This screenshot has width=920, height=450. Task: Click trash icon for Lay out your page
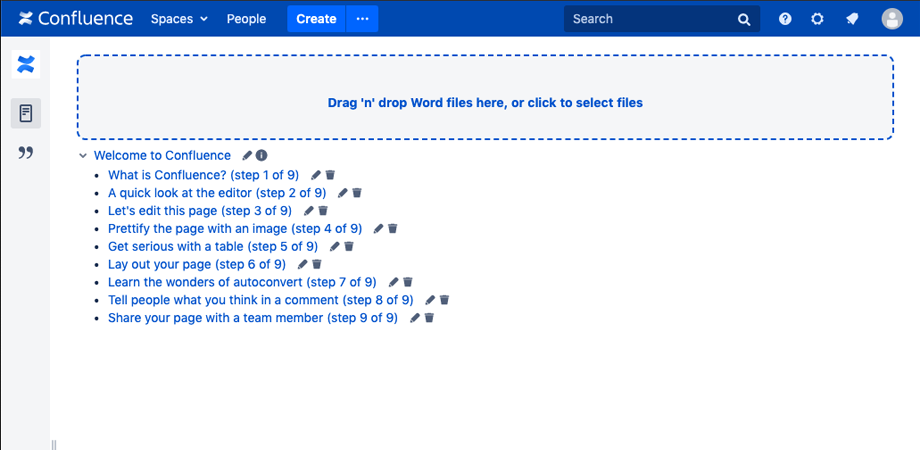pos(317,264)
